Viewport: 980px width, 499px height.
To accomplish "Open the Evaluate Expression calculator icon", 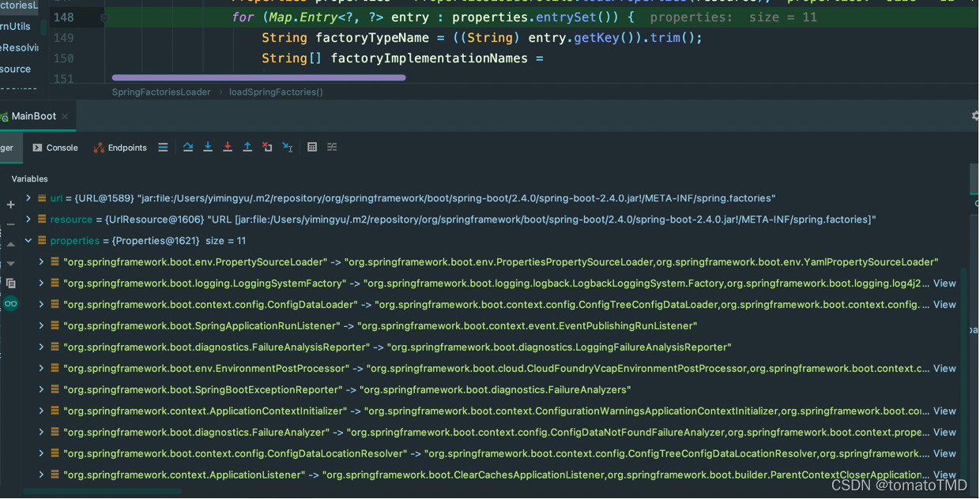I will click(x=312, y=148).
